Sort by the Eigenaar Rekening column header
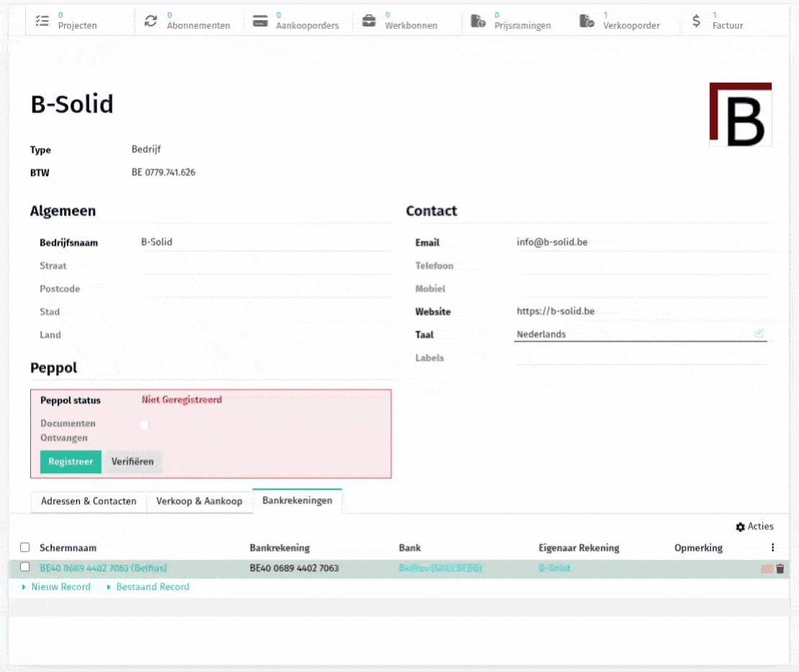 click(x=579, y=548)
